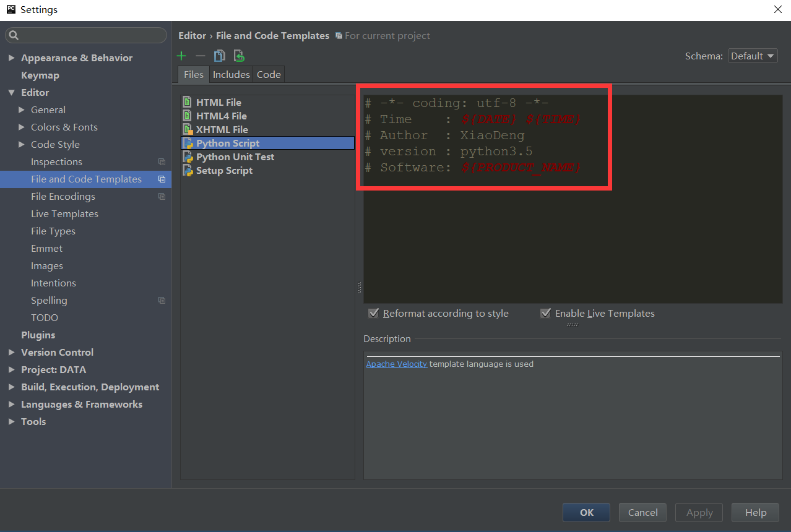Screen dimensions: 791x532
Task: Click the Reset to Default template icon
Action: [x=239, y=56]
